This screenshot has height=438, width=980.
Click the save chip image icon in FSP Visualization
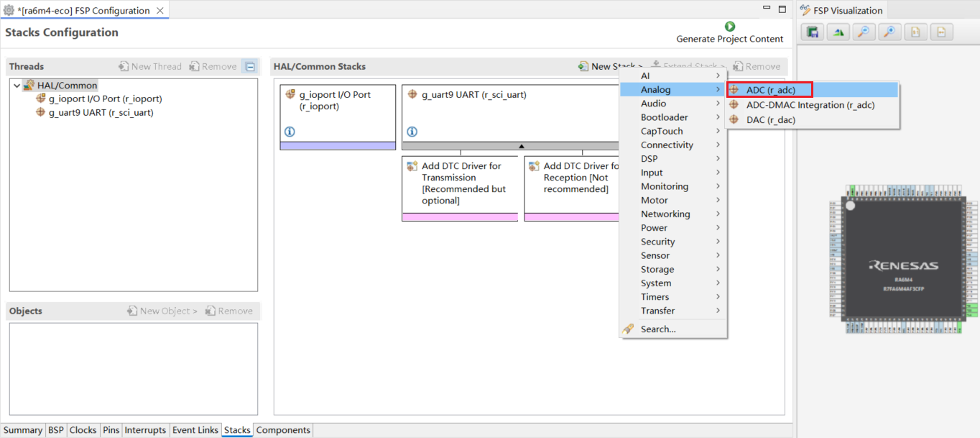click(813, 32)
